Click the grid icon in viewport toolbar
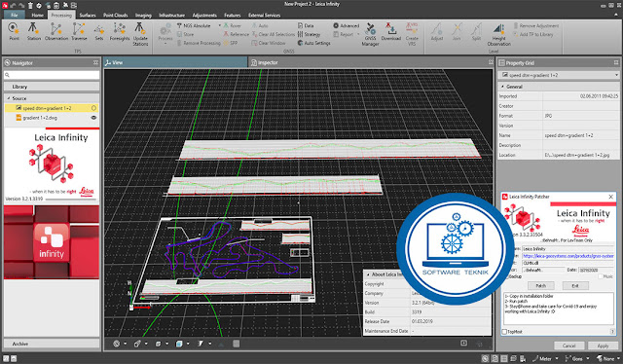 [236, 344]
